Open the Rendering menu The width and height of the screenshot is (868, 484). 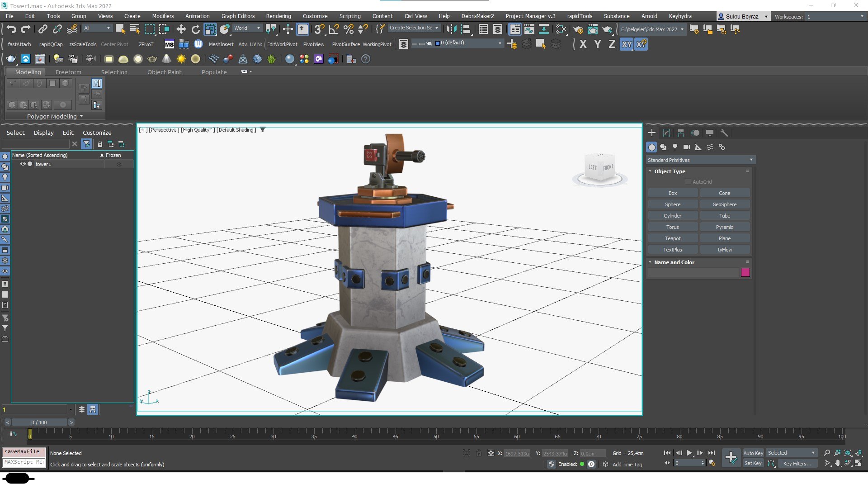(x=278, y=16)
